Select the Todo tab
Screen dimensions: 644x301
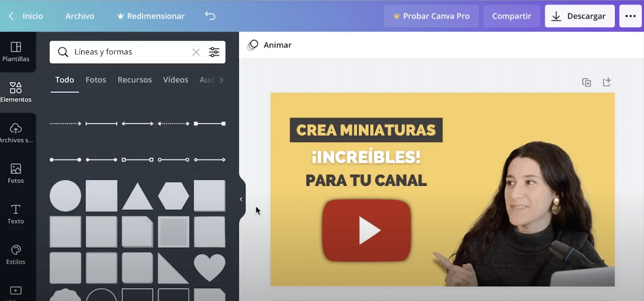pos(65,80)
